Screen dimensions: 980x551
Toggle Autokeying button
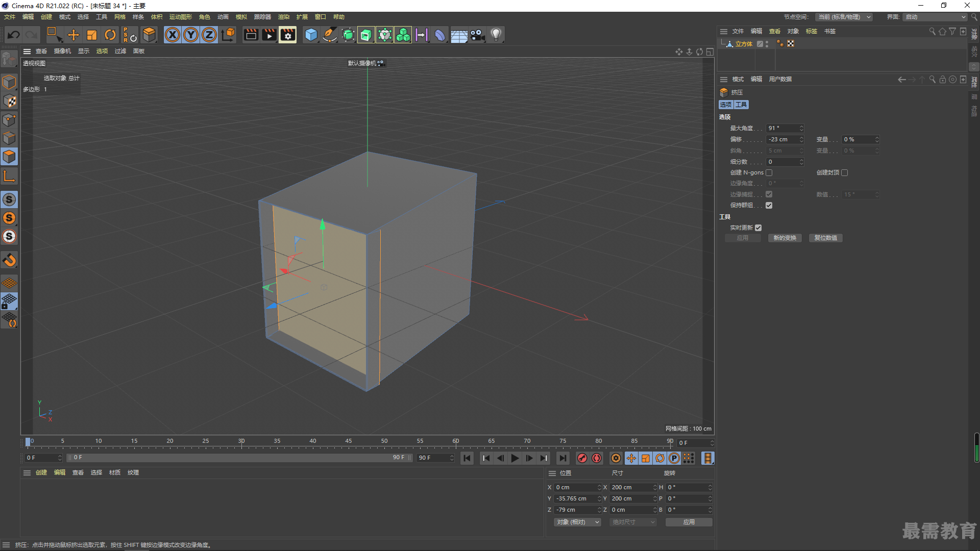coord(597,458)
